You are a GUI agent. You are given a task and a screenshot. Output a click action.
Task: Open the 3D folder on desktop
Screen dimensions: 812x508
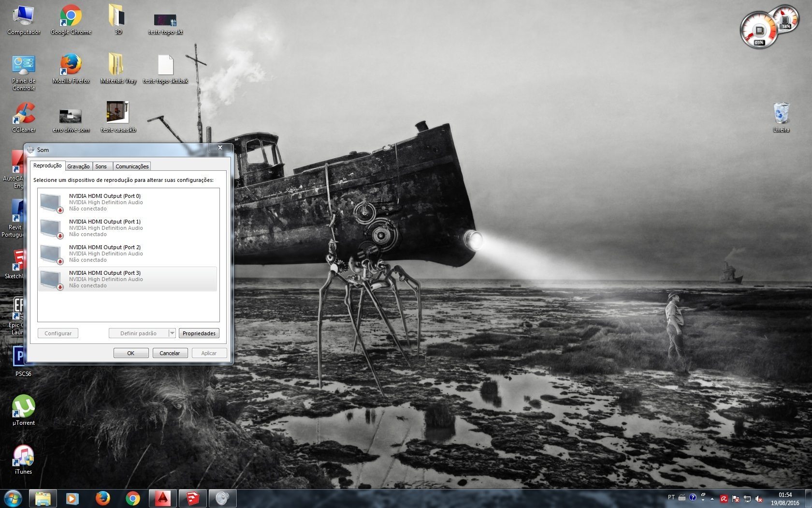click(118, 20)
